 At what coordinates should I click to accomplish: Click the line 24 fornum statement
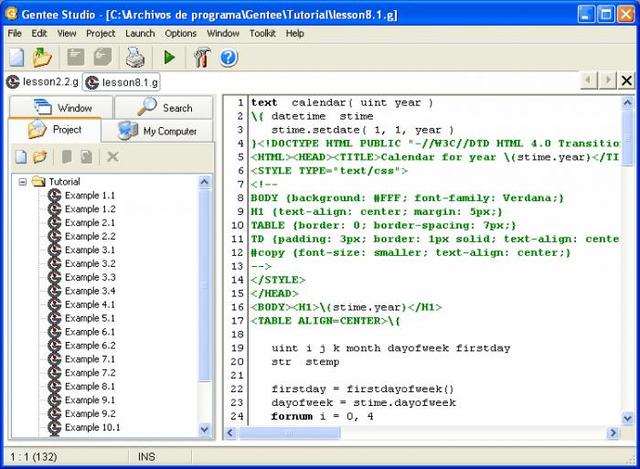pyautogui.click(x=322, y=416)
